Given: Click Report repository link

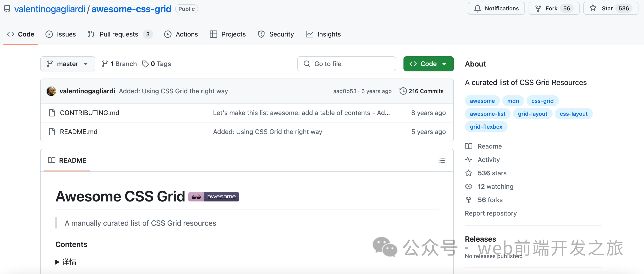Looking at the screenshot, I should 491,213.
